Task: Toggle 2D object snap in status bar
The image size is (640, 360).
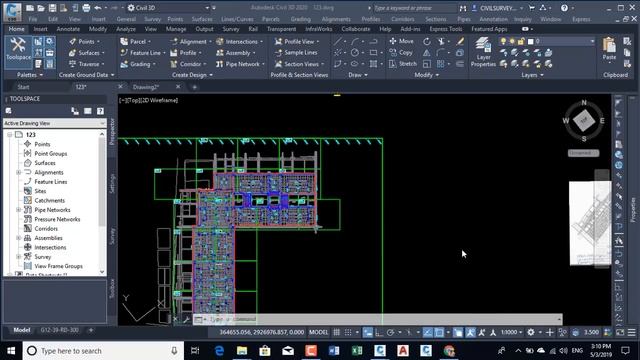Action: click(439, 333)
